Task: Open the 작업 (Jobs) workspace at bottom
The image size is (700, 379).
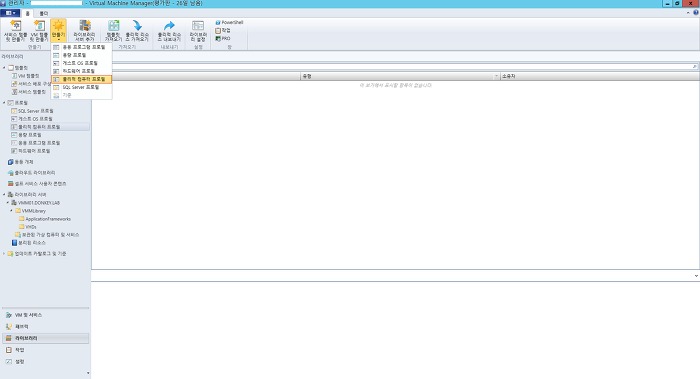Action: point(46,350)
